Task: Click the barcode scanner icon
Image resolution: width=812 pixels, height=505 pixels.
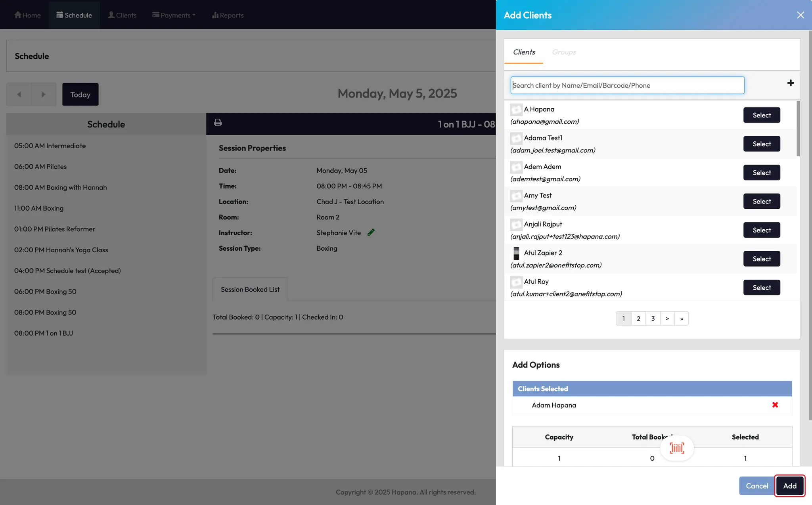Action: click(x=677, y=448)
